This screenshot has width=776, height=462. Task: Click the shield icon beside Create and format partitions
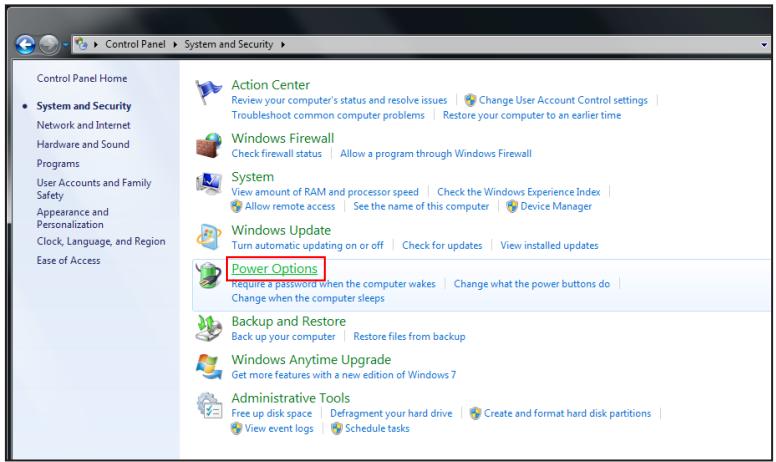(x=476, y=413)
